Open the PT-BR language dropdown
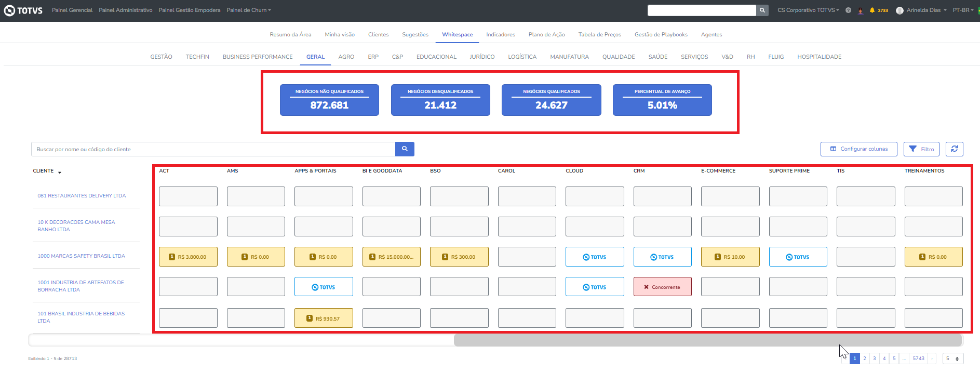Image resolution: width=980 pixels, height=372 pixels. point(963,10)
